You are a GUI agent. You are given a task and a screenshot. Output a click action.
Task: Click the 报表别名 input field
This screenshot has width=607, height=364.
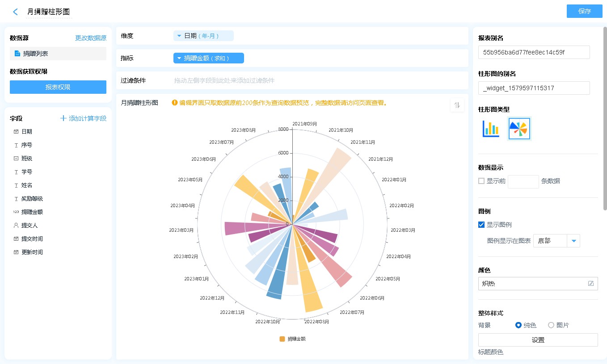coord(534,52)
